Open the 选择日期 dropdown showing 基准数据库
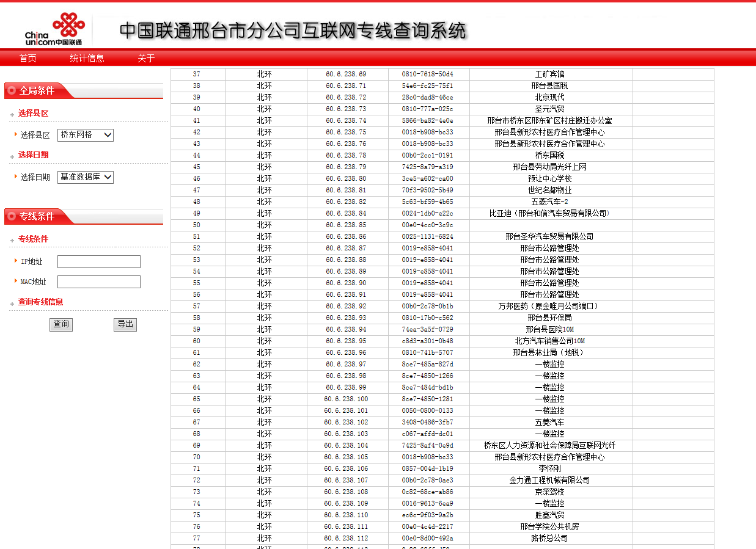Image resolution: width=756 pixels, height=549 pixels. click(86, 177)
